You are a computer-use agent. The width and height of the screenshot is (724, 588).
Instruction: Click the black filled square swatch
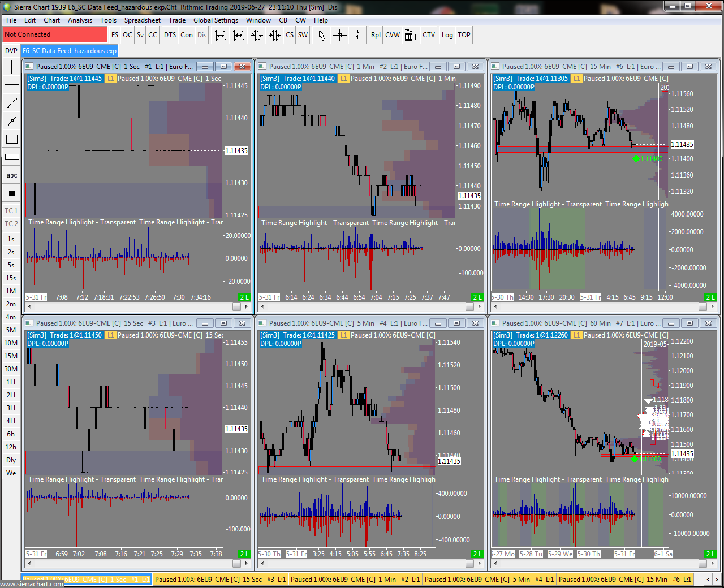11,193
